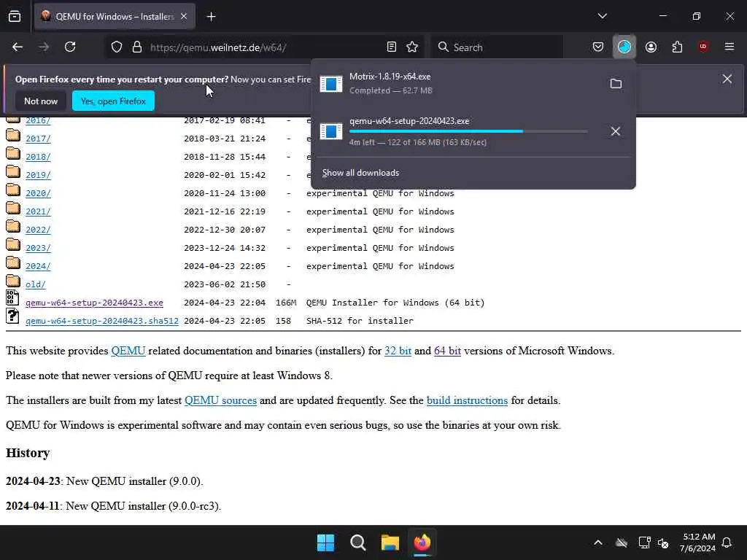The height and width of the screenshot is (560, 747).
Task: Click Yes, open Firefox button
Action: tap(113, 101)
